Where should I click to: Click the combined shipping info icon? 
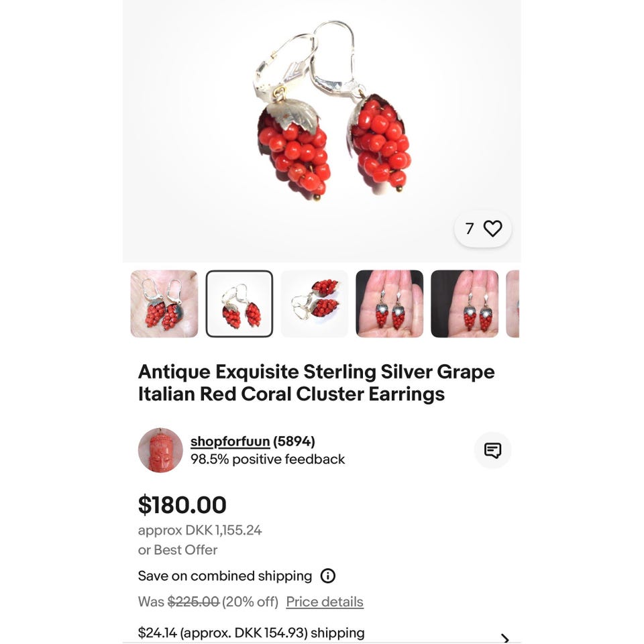point(328,576)
